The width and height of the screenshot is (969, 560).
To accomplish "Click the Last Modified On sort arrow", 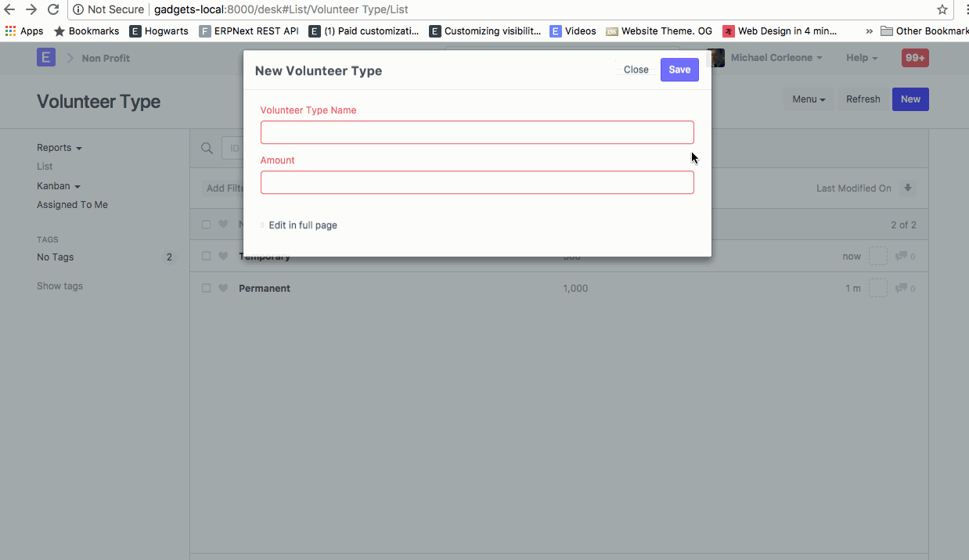I will click(x=907, y=188).
